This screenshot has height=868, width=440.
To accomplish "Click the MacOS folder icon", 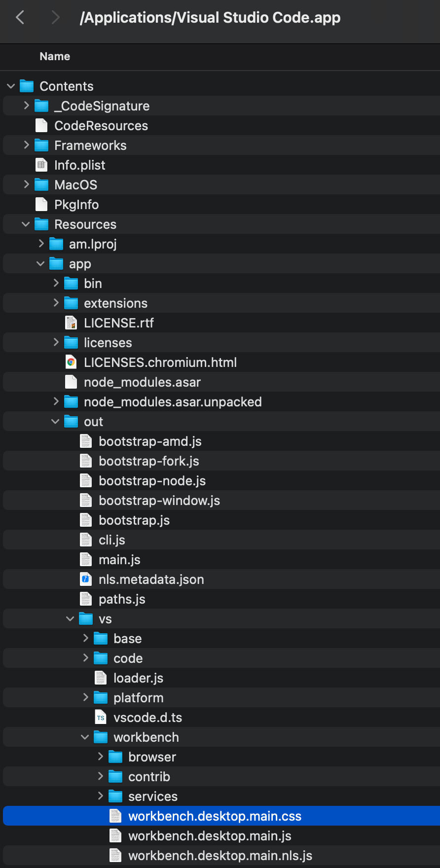I will tap(41, 185).
